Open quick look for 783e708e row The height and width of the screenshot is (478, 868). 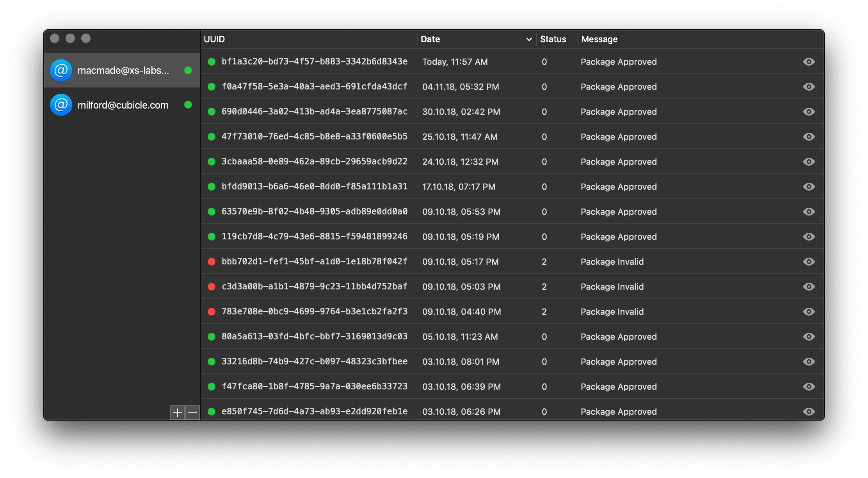click(x=809, y=312)
